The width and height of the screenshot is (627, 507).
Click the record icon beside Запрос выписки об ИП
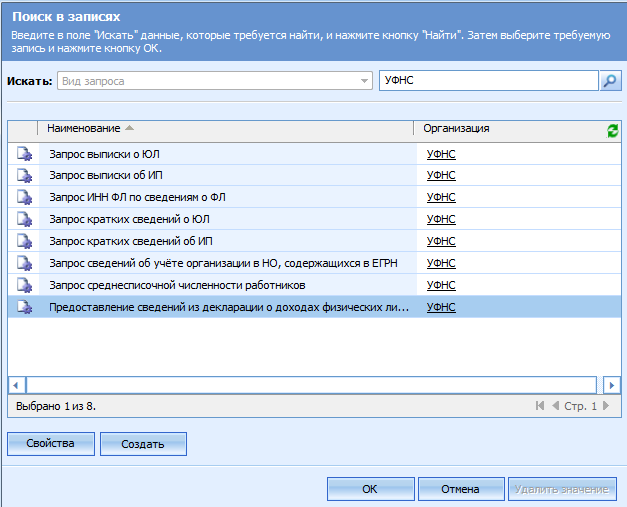(23, 176)
